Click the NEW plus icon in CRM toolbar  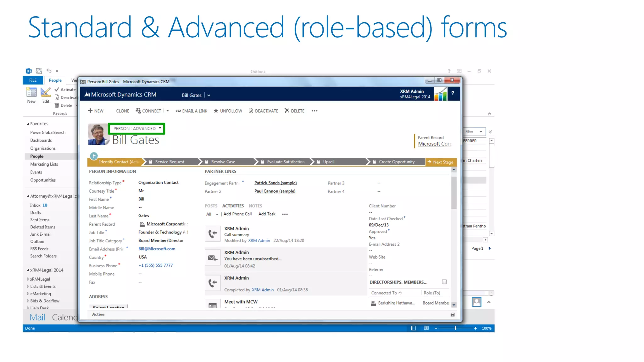click(x=90, y=111)
